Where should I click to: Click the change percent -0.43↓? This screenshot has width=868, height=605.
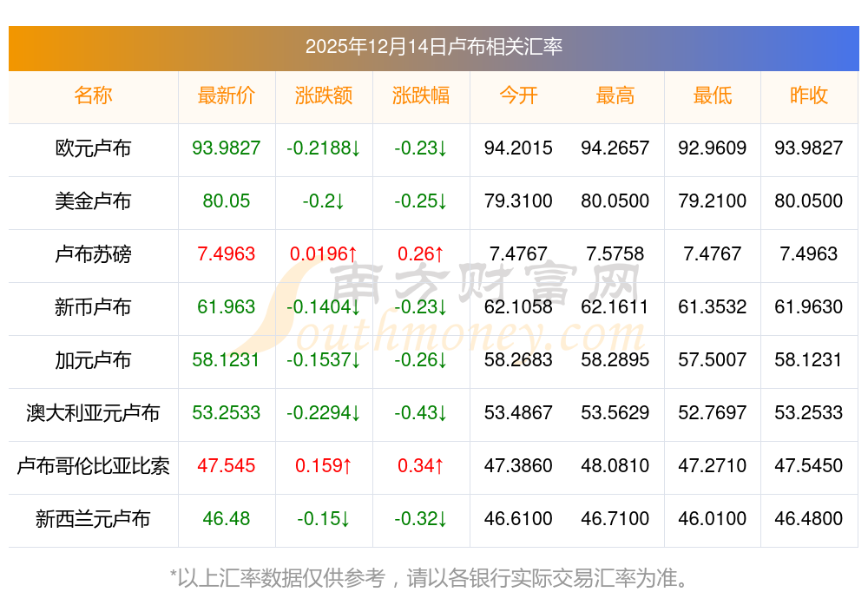tap(421, 413)
